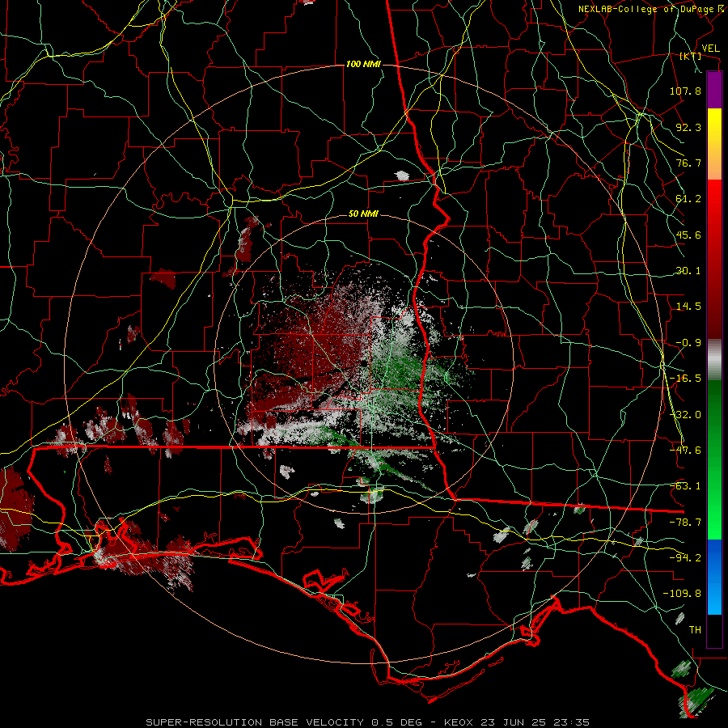Click the NEXLAB-College of DuPage header text
This screenshot has height=728, width=728.
point(647,9)
